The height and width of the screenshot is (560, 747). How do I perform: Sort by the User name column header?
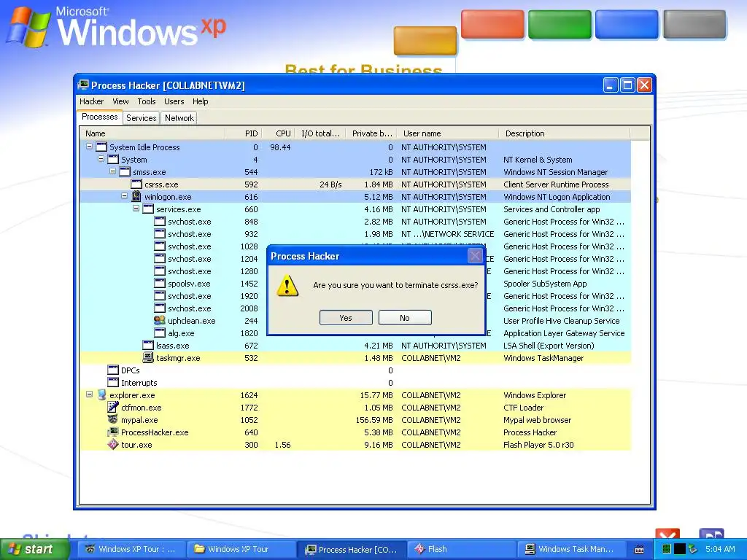(x=449, y=133)
